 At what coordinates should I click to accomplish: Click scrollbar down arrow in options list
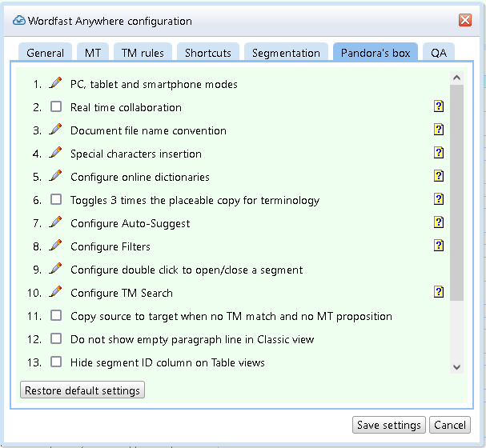456,367
